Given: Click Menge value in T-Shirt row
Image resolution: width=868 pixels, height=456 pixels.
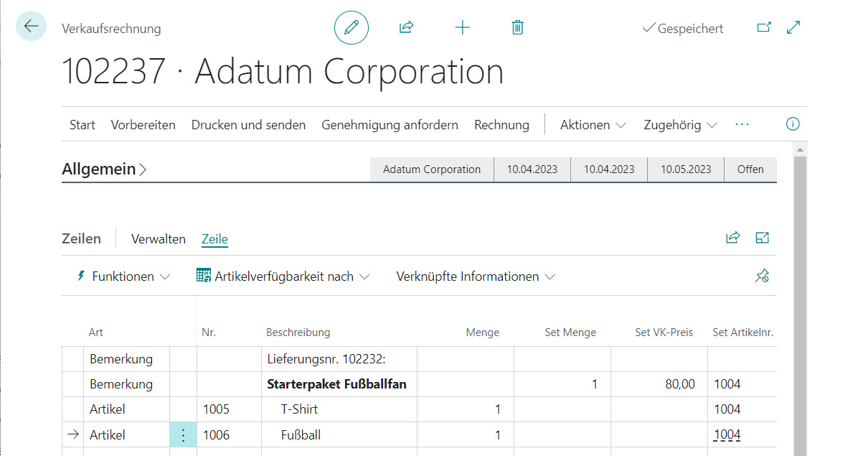Looking at the screenshot, I should [x=466, y=409].
